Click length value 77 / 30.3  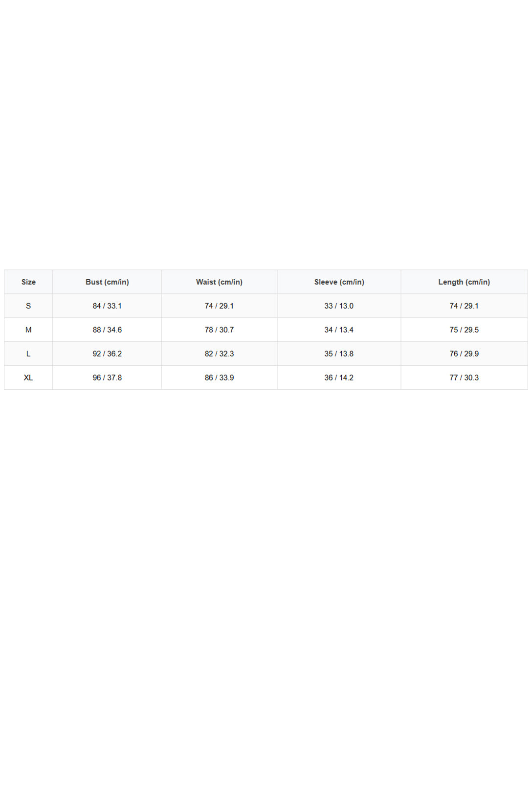464,377
